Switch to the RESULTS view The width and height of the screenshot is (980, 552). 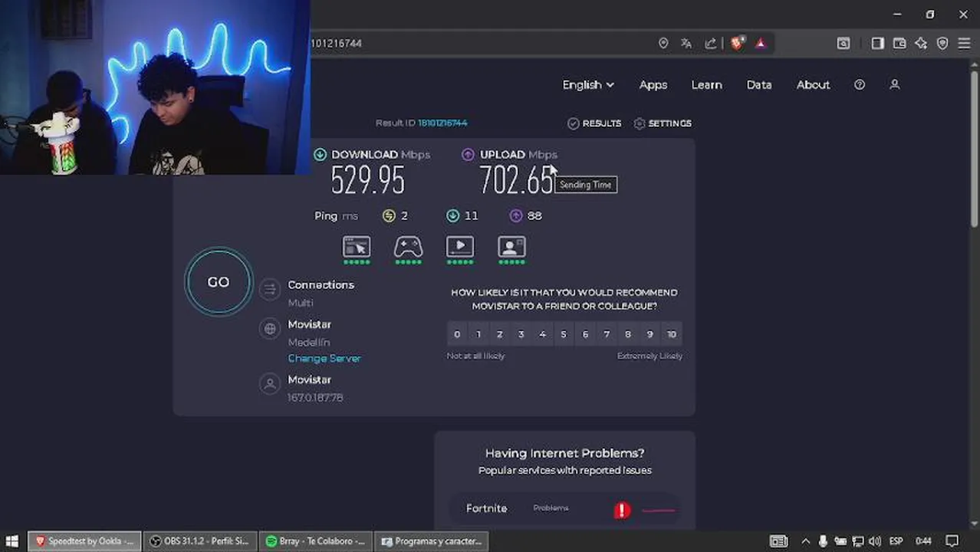tap(594, 123)
